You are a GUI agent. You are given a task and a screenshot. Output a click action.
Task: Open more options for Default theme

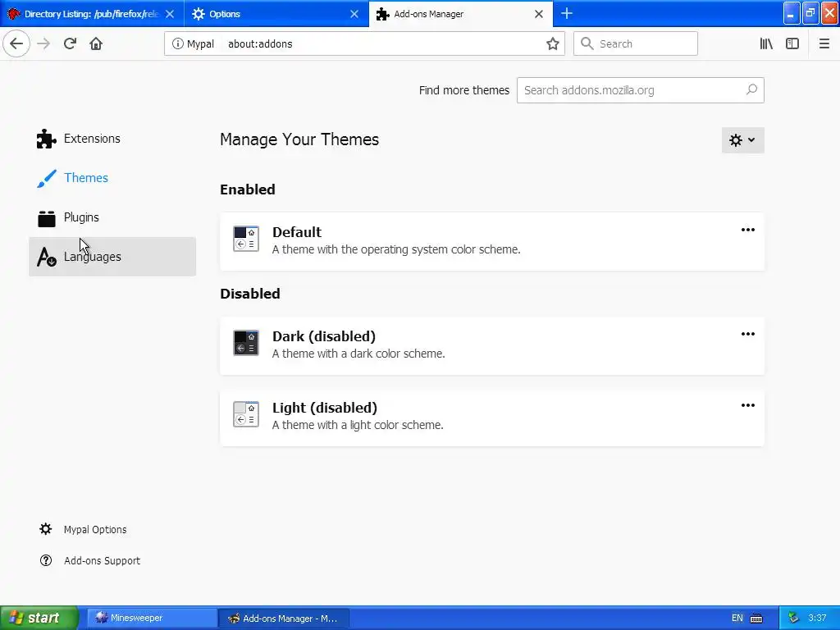click(748, 230)
